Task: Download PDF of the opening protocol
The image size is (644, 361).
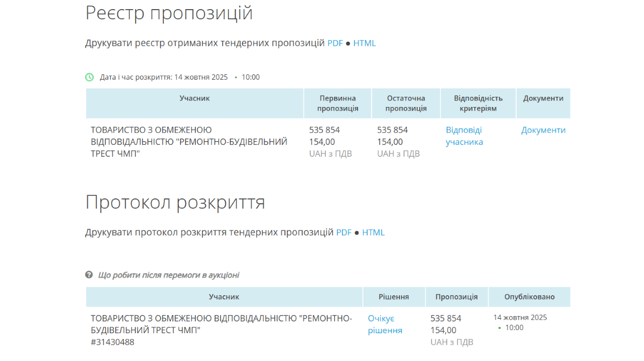Action: tap(344, 233)
